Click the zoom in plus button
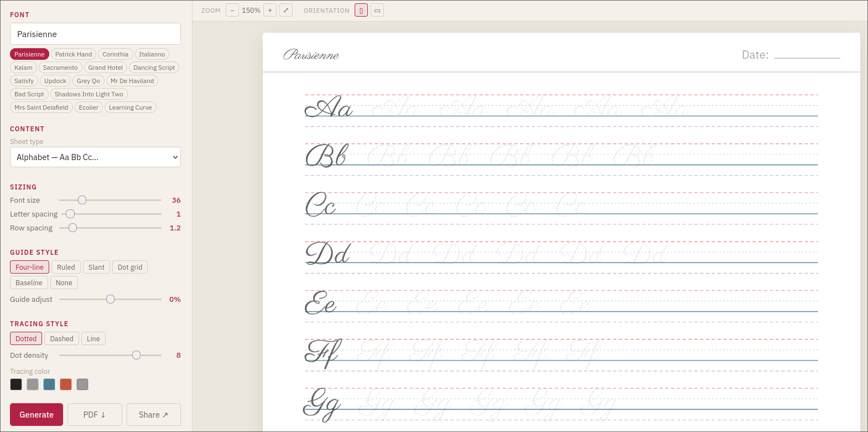 (270, 11)
